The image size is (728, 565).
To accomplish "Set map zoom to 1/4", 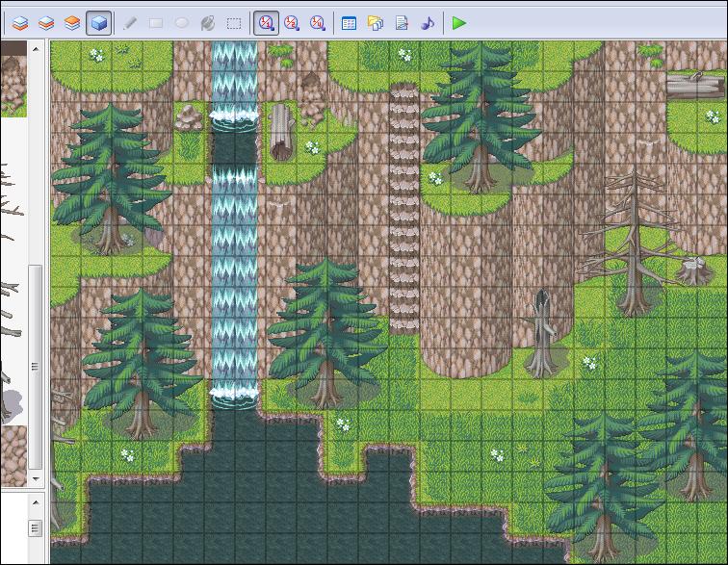I will [x=318, y=23].
